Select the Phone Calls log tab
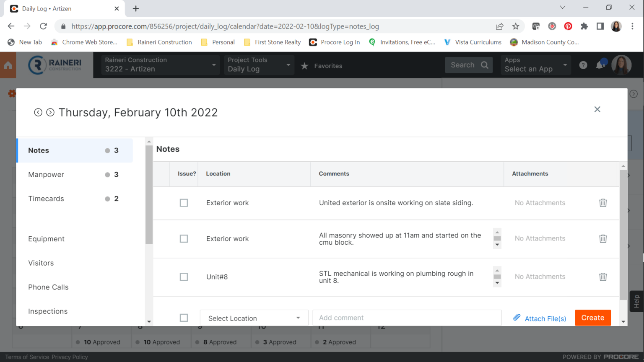 [x=75, y=287]
